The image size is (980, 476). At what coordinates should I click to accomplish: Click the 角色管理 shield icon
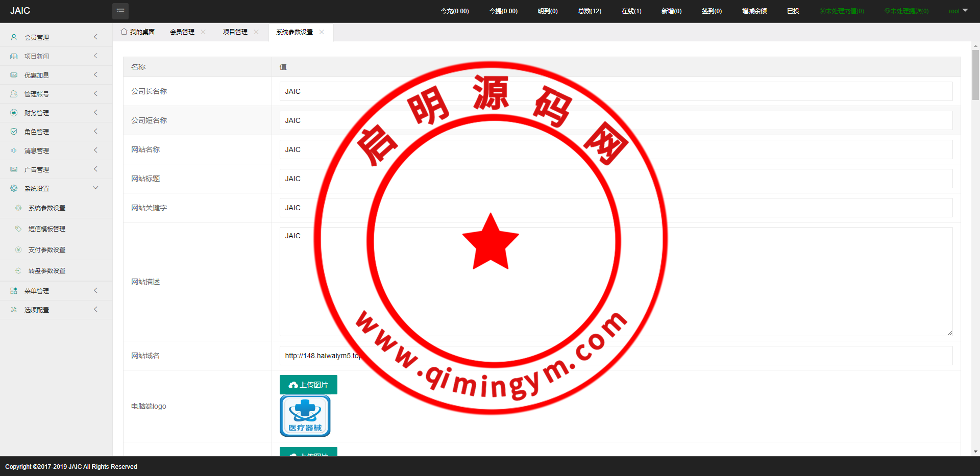coord(14,132)
